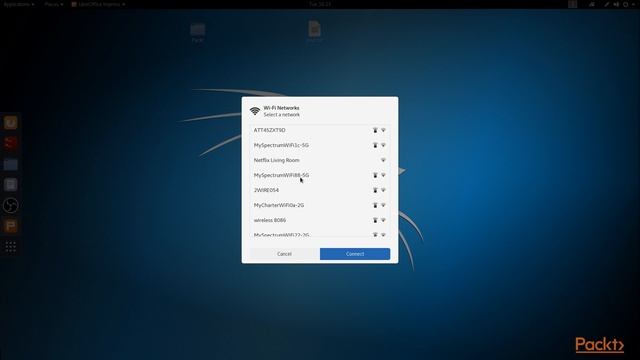Click the volume icon in the top bar

[x=616, y=4]
